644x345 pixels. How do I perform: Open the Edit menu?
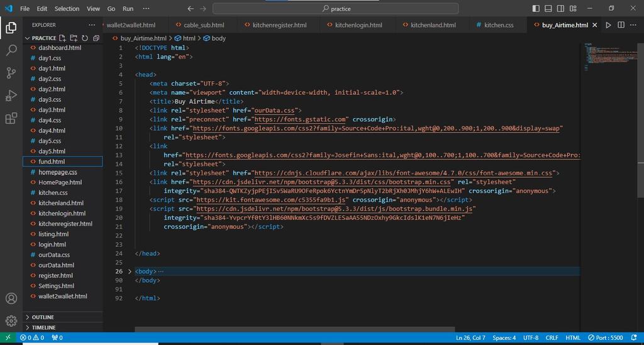(x=42, y=9)
